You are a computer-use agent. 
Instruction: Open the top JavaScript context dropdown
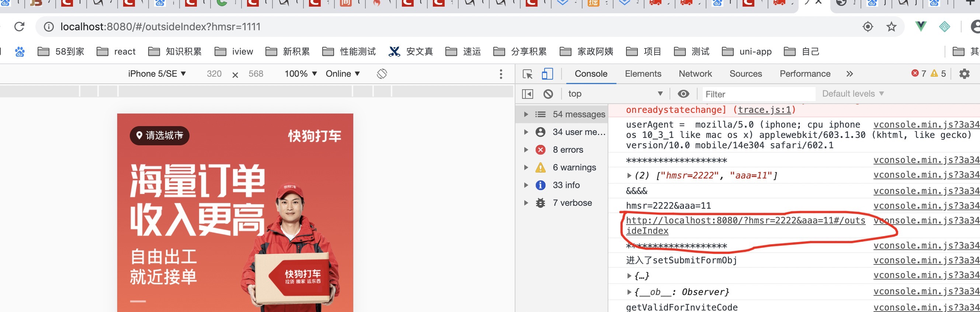[615, 94]
